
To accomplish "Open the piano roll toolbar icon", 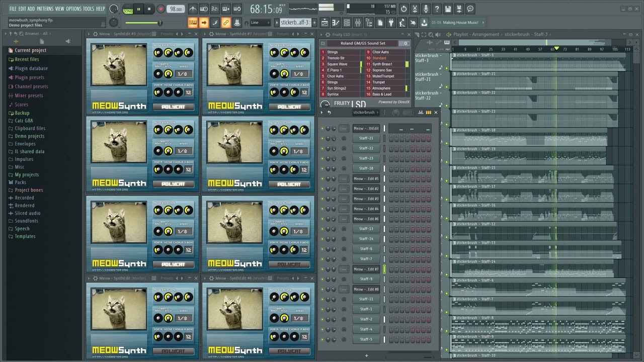I will click(336, 23).
